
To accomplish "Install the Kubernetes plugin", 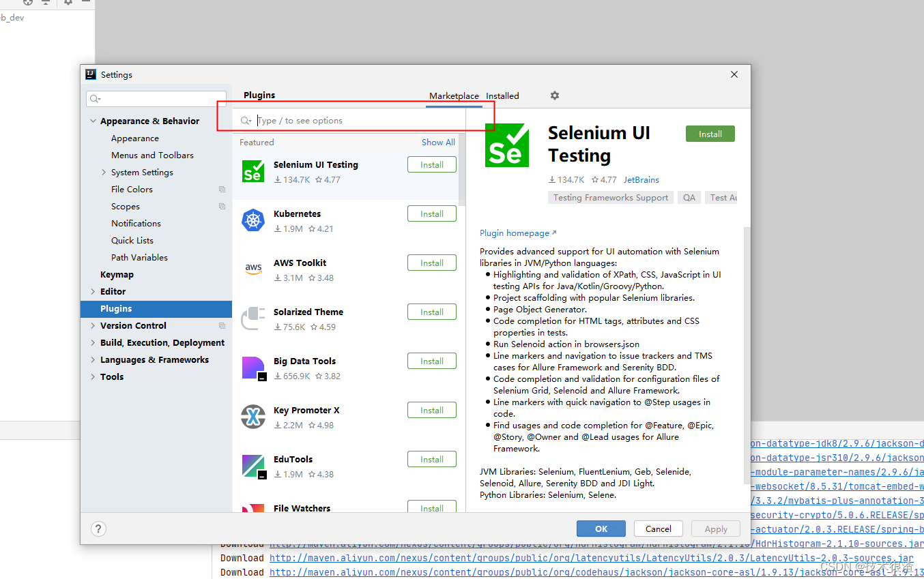I will tap(432, 214).
